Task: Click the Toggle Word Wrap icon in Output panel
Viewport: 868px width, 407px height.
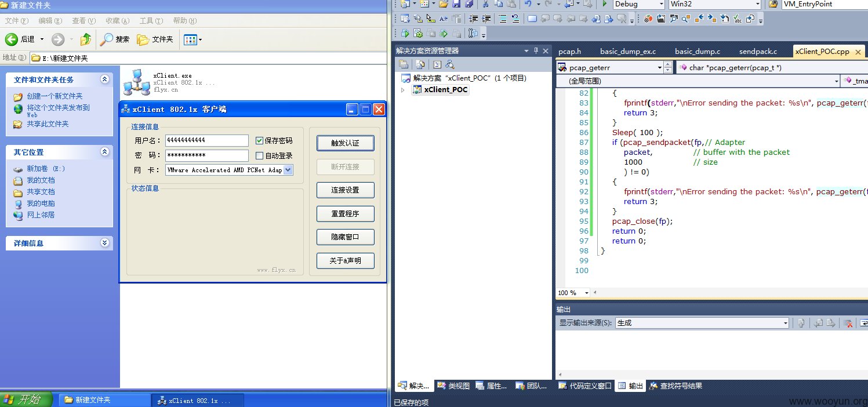Action: (x=863, y=323)
